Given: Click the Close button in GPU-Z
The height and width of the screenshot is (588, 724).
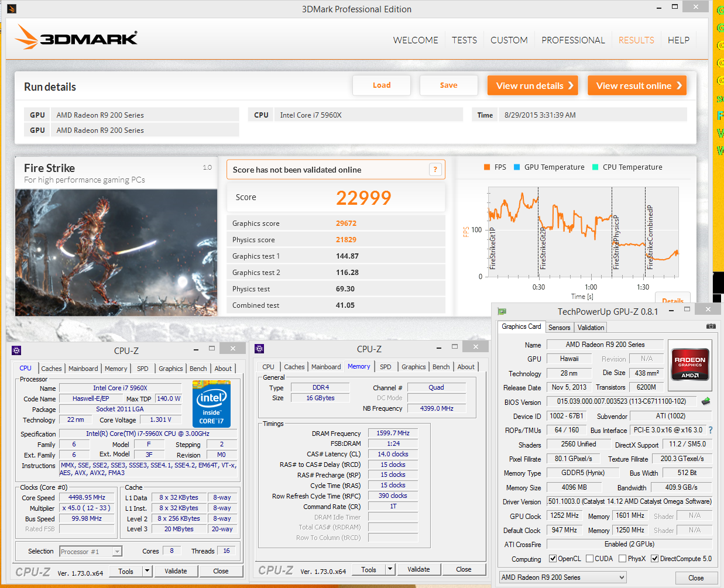Looking at the screenshot, I should (696, 578).
